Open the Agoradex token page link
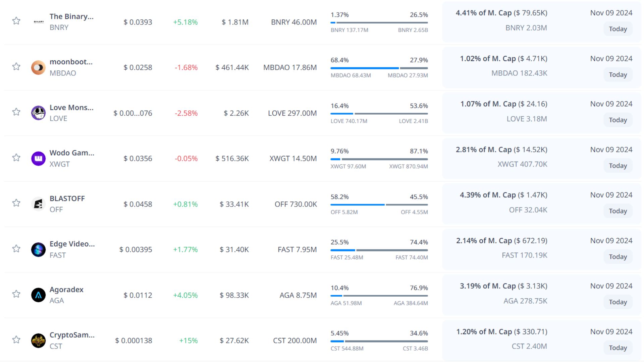This screenshot has width=644, height=362. coord(66,290)
